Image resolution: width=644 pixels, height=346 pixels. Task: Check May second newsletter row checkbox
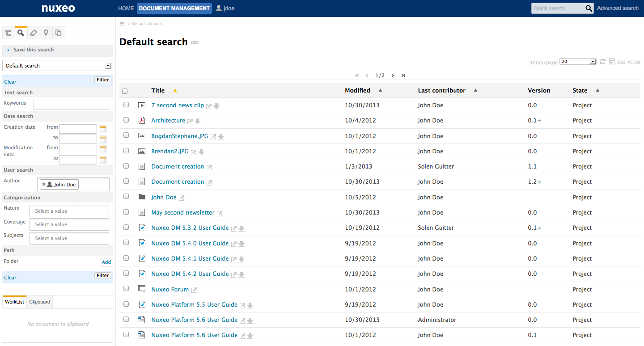126,212
